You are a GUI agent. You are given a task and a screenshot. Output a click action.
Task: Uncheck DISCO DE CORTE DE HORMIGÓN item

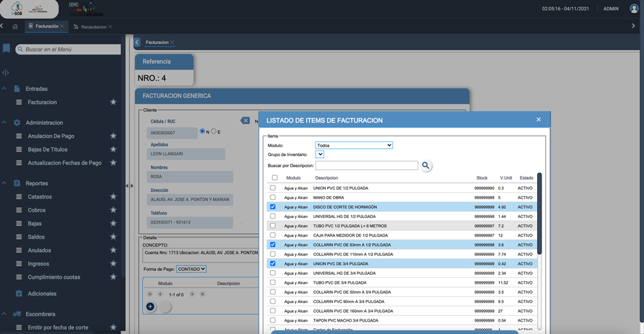(x=273, y=207)
